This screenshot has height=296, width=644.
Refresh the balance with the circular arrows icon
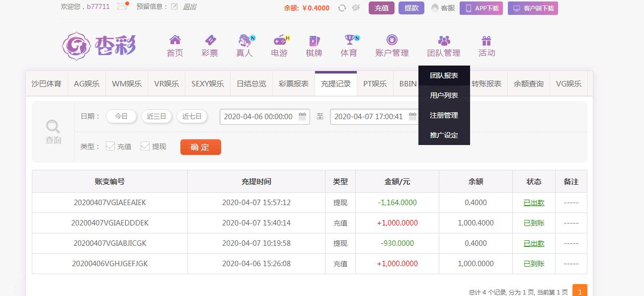342,7
